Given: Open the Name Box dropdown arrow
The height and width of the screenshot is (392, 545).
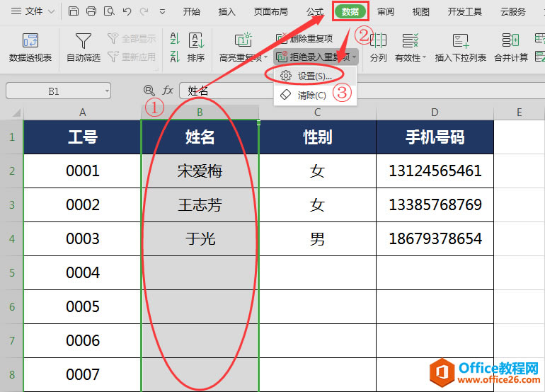Looking at the screenshot, I should (x=106, y=91).
